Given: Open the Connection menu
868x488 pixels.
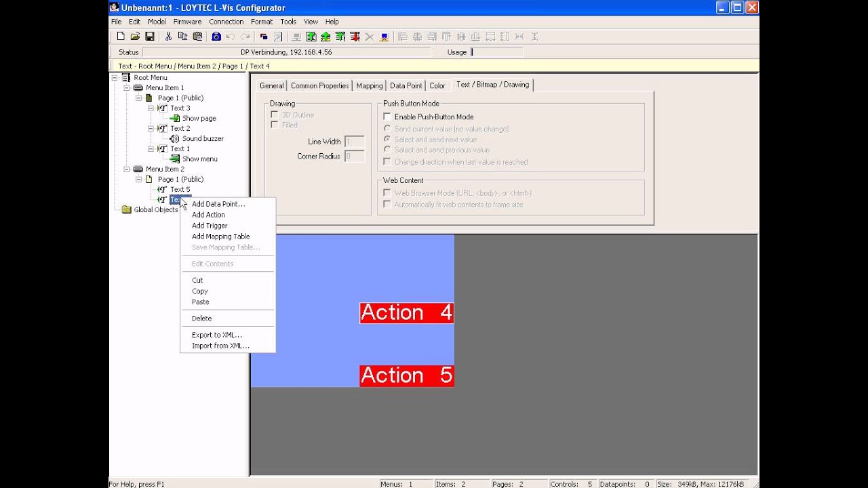Looking at the screenshot, I should tap(226, 22).
